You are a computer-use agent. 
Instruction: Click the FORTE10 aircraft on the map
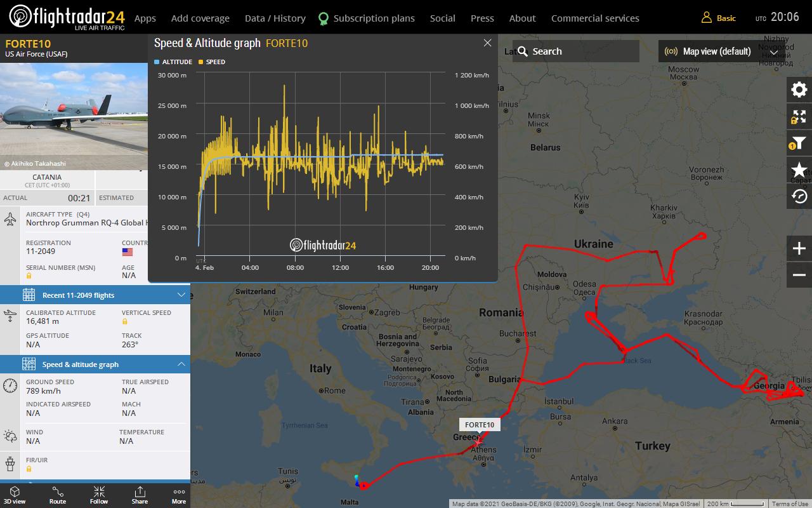tap(478, 441)
